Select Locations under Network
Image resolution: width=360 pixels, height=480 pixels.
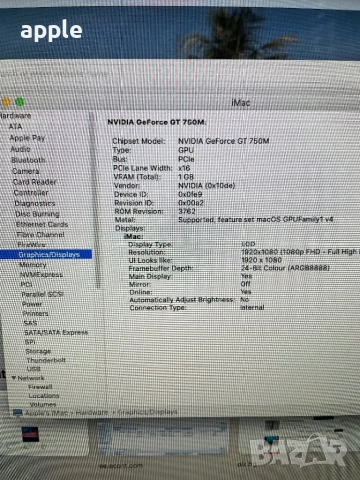44,396
